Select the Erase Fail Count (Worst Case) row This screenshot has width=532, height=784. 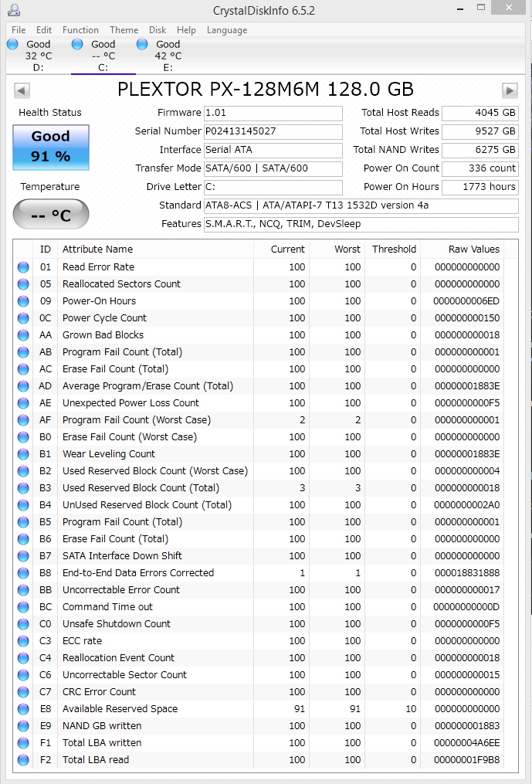click(x=259, y=437)
